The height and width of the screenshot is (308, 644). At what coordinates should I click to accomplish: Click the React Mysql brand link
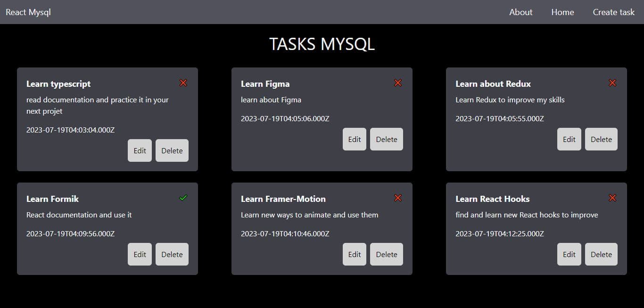point(28,12)
